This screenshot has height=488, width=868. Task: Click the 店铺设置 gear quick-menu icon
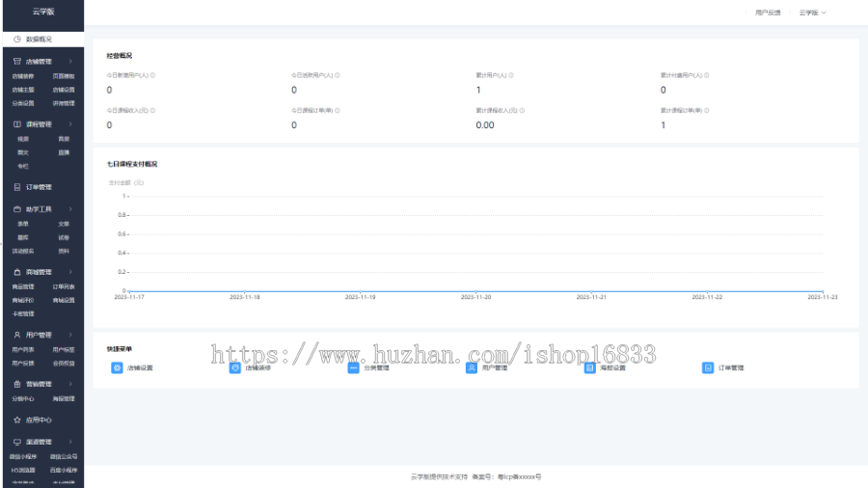pos(117,368)
